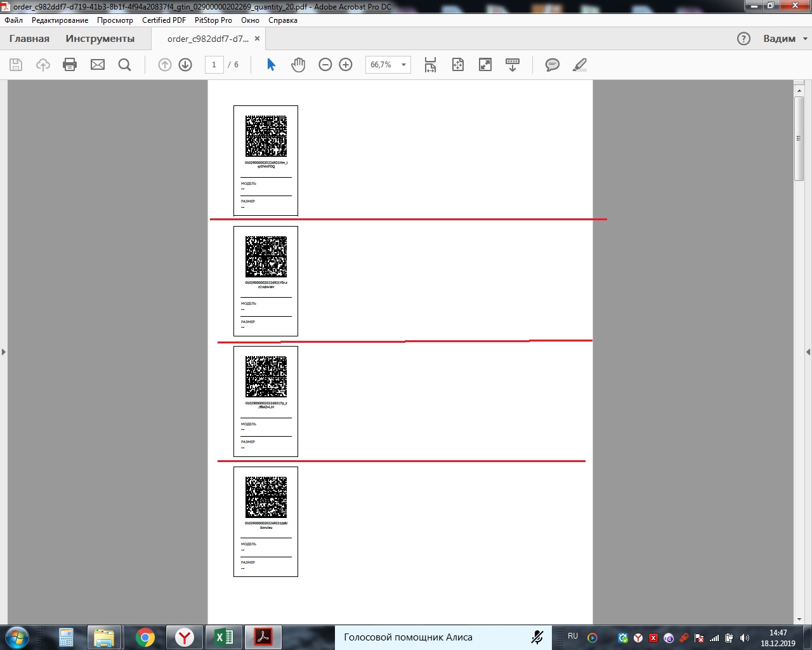Expand the left navigation pane arrow
The width and height of the screenshot is (812, 650).
click(x=4, y=352)
